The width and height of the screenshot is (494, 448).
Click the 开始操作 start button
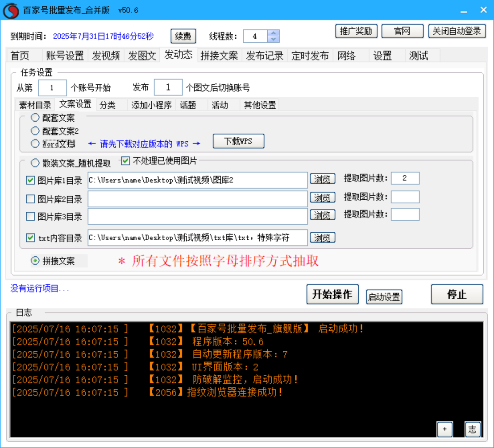point(332,294)
